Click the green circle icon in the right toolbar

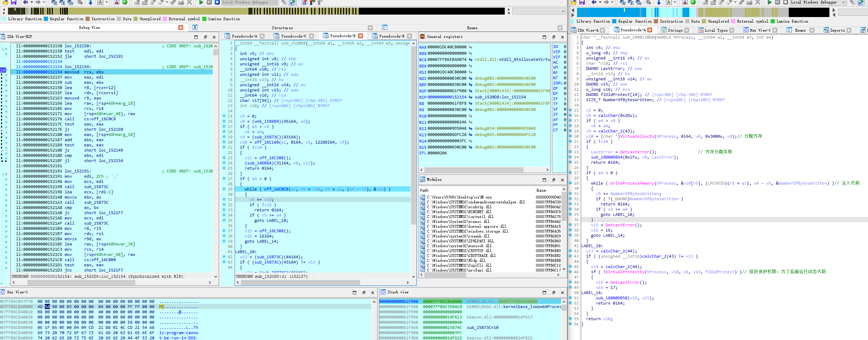click(693, 2)
